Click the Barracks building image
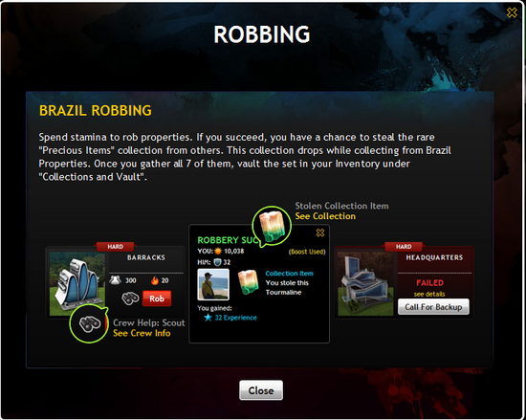 pyautogui.click(x=77, y=284)
